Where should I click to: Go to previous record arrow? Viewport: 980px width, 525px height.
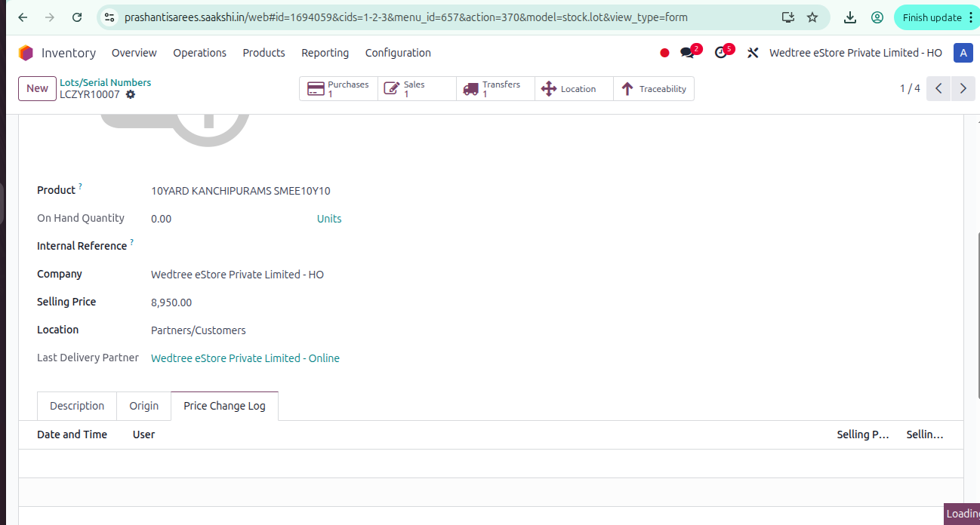(x=938, y=88)
